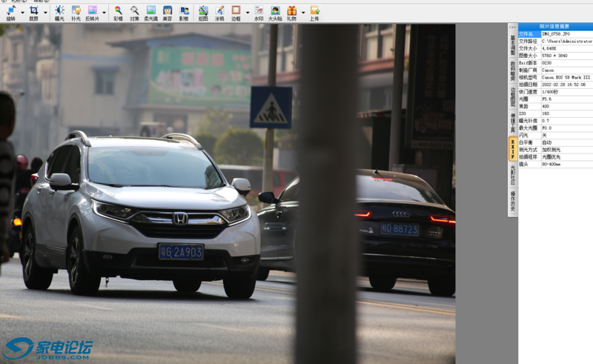The width and height of the screenshot is (593, 364).
Task: Click the file name value IMG_0758.JPG
Action: pos(555,34)
